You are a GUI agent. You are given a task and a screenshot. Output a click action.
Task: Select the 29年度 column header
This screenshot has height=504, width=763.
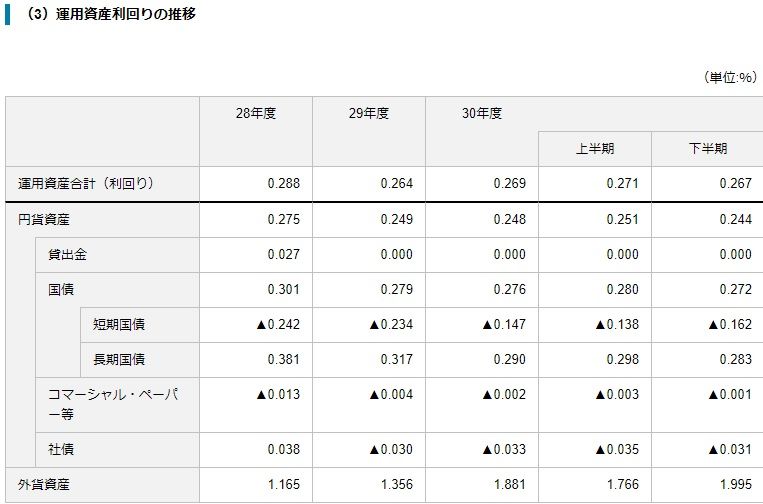click(x=369, y=113)
